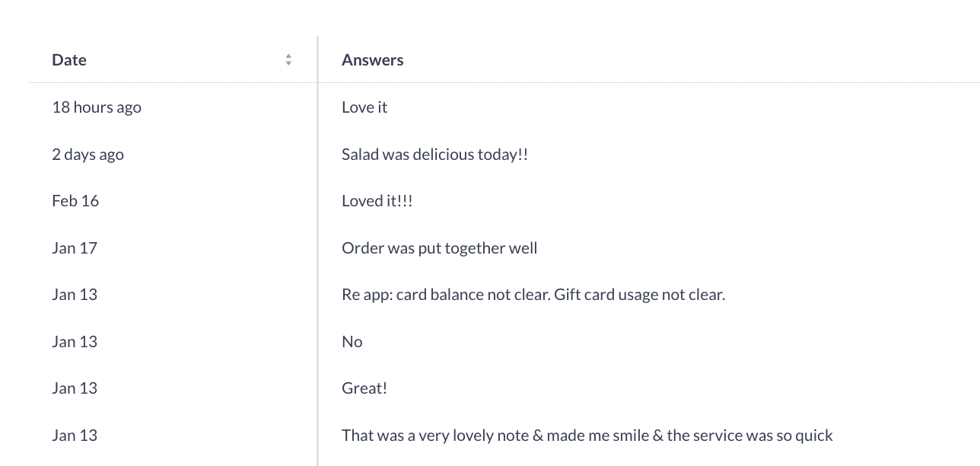
Task: Open the gift card usage feedback response
Action: pyautogui.click(x=533, y=295)
